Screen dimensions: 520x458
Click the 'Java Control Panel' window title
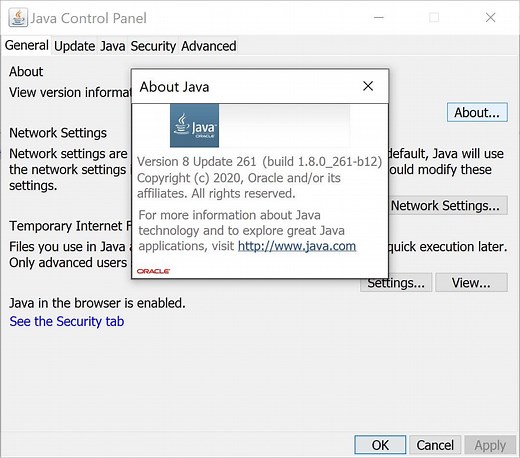pyautogui.click(x=88, y=18)
